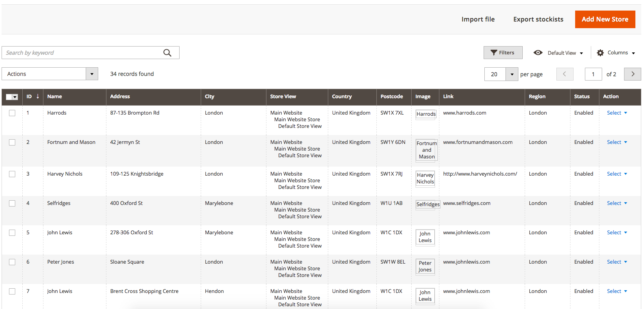Tick the checkbox for Selfridges row
The height and width of the screenshot is (309, 644).
pyautogui.click(x=12, y=203)
